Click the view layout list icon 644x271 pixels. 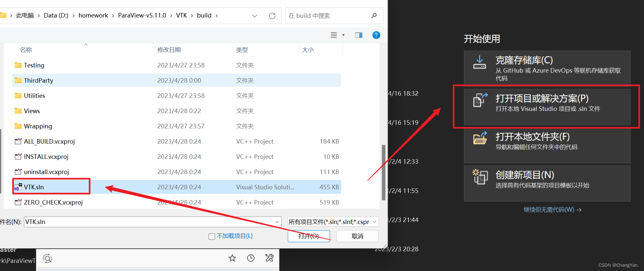pyautogui.click(x=334, y=35)
